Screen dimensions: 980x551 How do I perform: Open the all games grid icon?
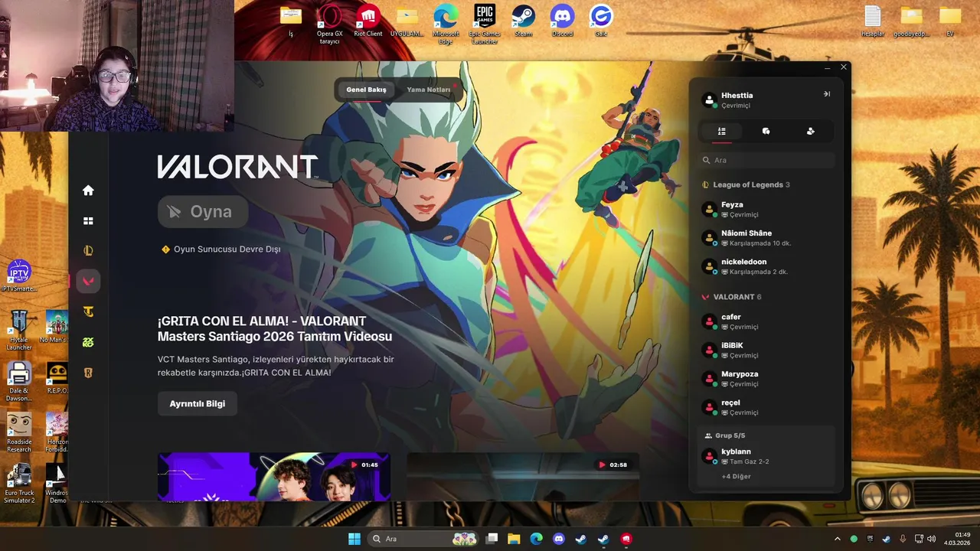coord(88,221)
